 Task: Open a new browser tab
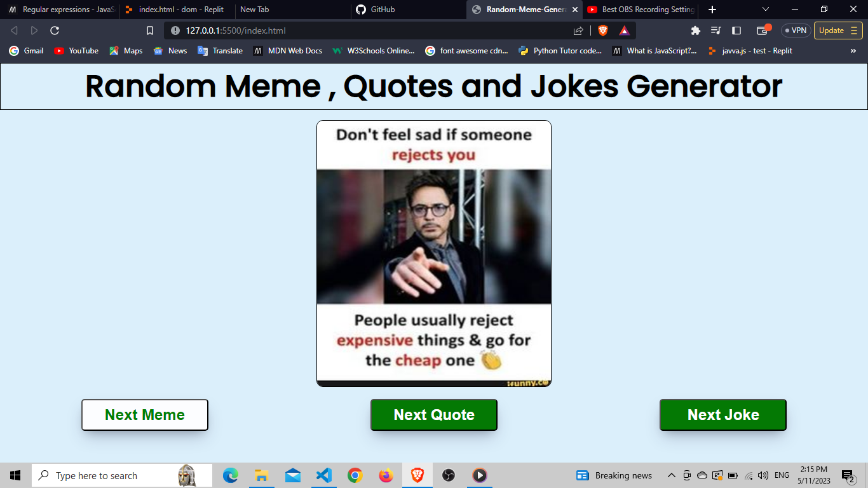[712, 10]
